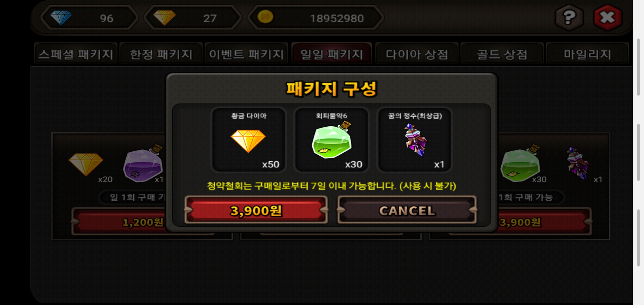The height and width of the screenshot is (305, 644).
Task: Open the 이벤트 패키지 tab
Action: coord(246,54)
